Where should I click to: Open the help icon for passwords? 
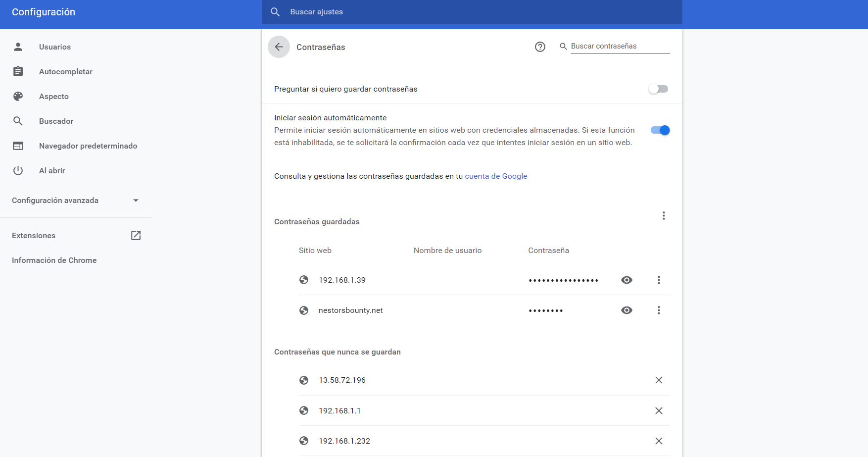click(540, 47)
